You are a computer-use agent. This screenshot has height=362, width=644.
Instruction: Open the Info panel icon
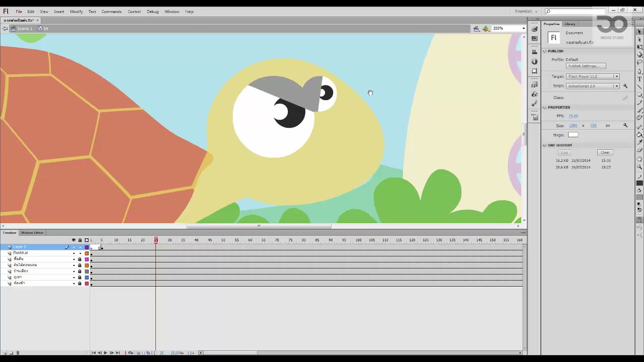pos(534,61)
